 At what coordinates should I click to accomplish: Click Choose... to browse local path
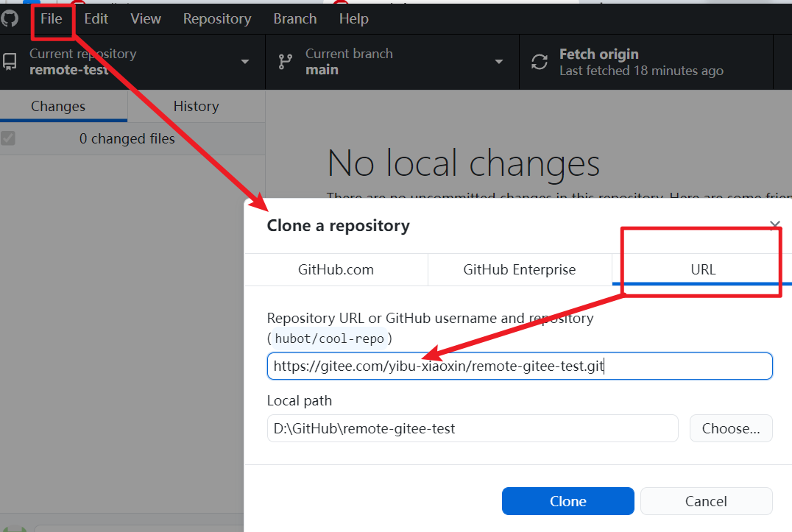click(730, 428)
